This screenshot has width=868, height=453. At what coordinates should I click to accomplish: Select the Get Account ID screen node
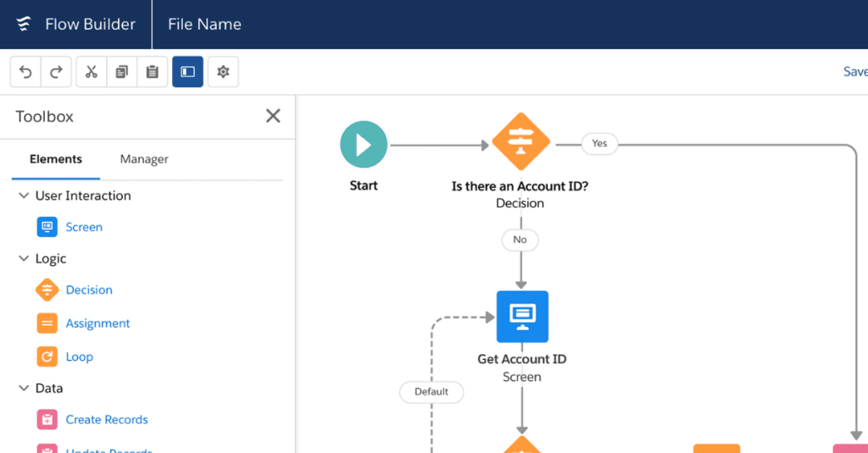(x=522, y=317)
